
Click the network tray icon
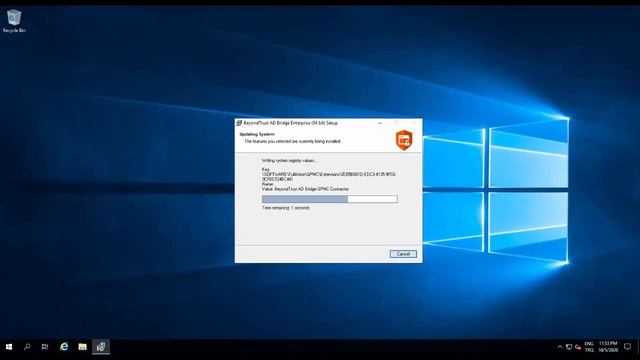click(x=569, y=347)
